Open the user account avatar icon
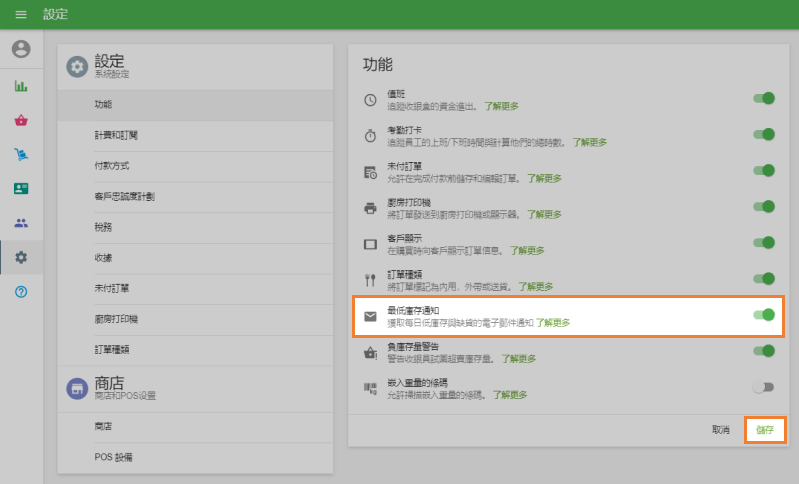The height and width of the screenshot is (484, 799). click(x=21, y=49)
